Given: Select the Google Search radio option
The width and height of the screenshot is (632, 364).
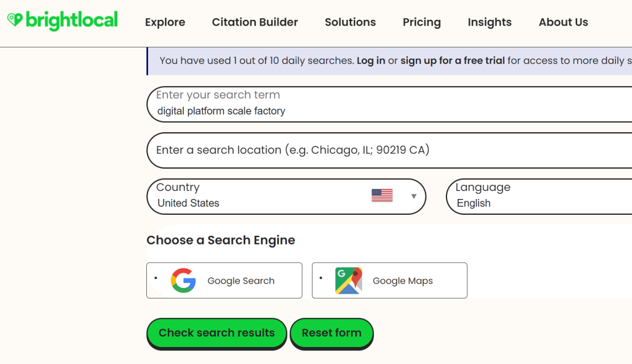Looking at the screenshot, I should tap(156, 278).
